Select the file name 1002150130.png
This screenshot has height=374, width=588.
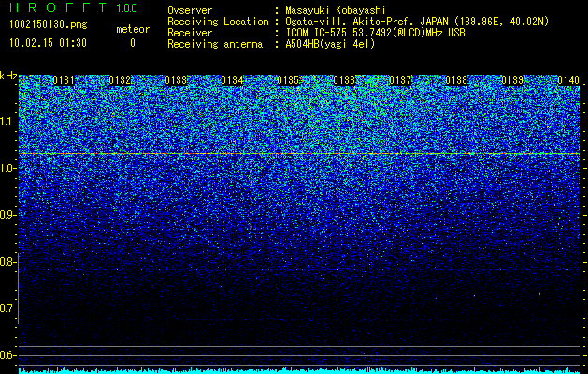coord(49,25)
